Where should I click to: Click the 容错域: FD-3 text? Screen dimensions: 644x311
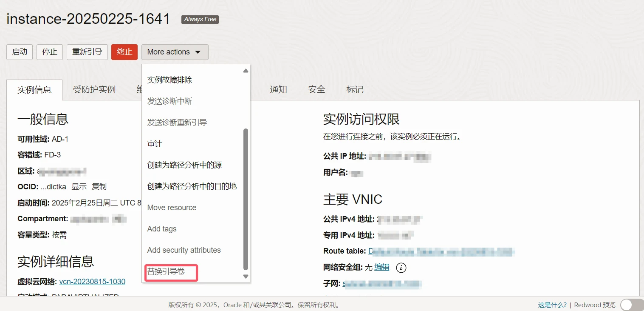click(x=39, y=155)
